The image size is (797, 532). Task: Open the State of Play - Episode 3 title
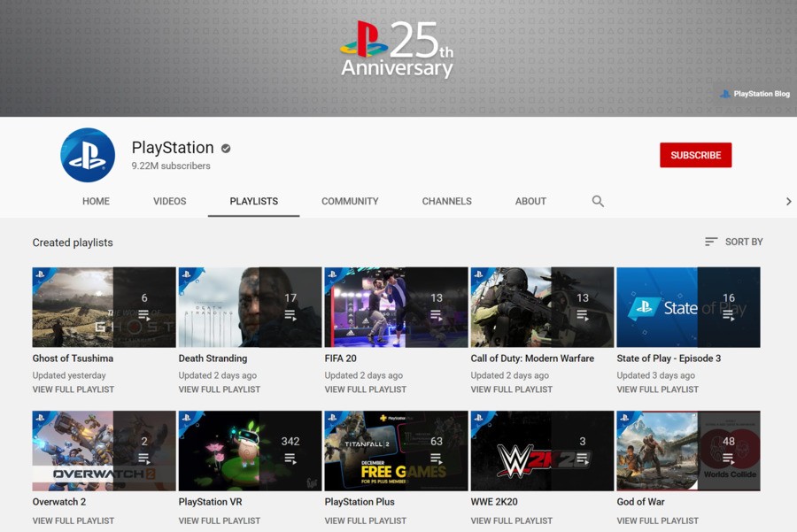[x=669, y=359]
